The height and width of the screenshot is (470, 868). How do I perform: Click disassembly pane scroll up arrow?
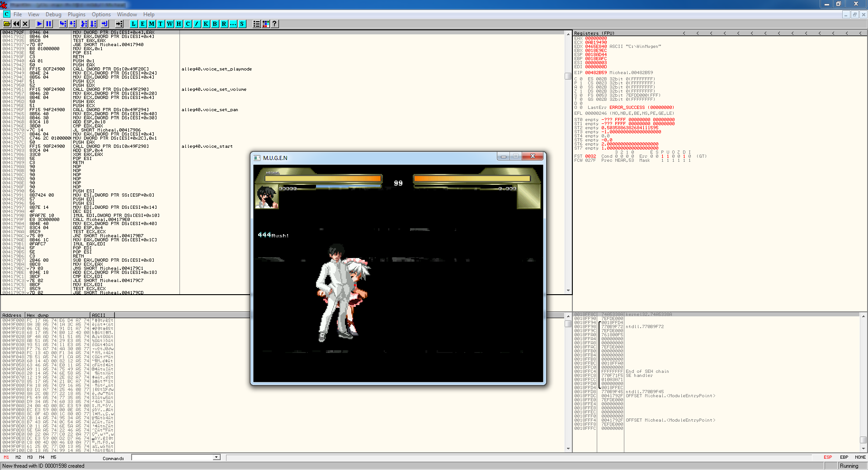pyautogui.click(x=568, y=34)
